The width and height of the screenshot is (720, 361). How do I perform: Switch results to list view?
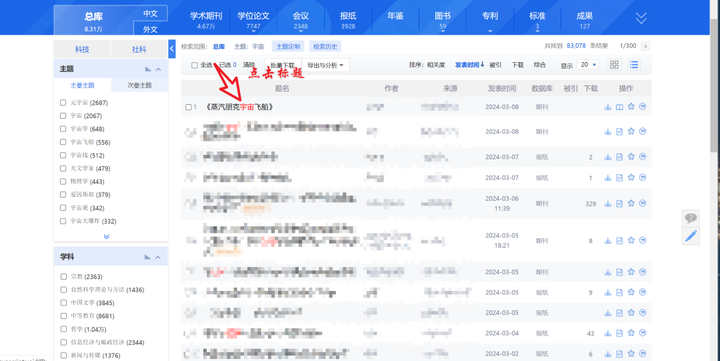coord(634,65)
